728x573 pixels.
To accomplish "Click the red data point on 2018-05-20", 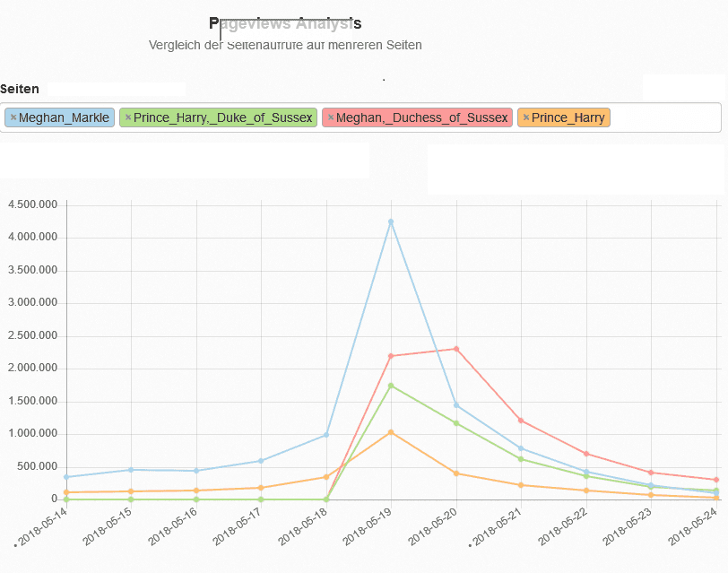I will pyautogui.click(x=456, y=349).
